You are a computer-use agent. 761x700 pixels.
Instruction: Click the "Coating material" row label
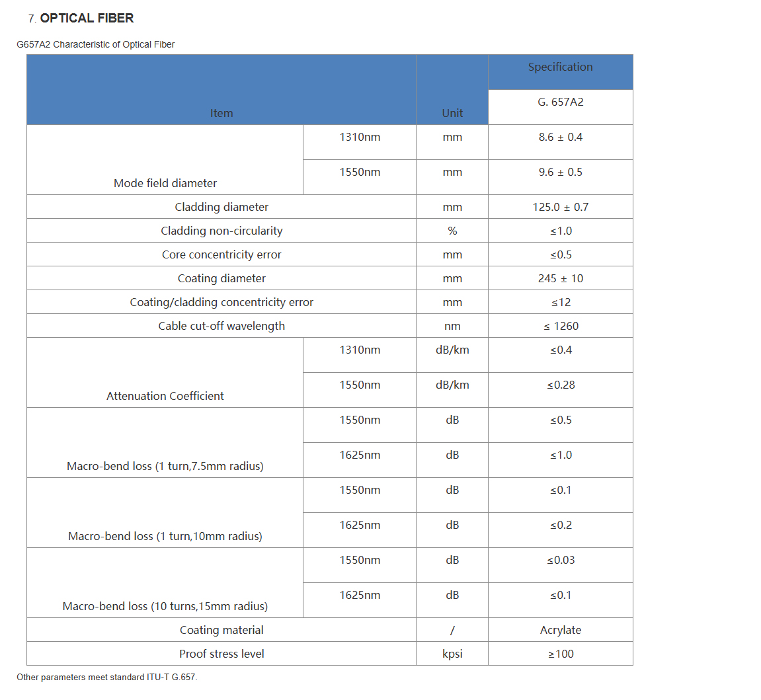[x=221, y=630]
